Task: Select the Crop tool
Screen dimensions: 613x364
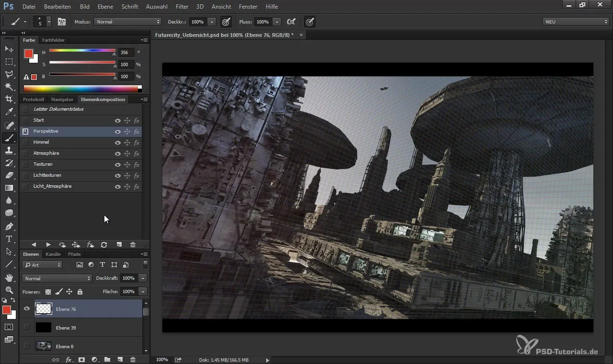Action: pos(9,99)
